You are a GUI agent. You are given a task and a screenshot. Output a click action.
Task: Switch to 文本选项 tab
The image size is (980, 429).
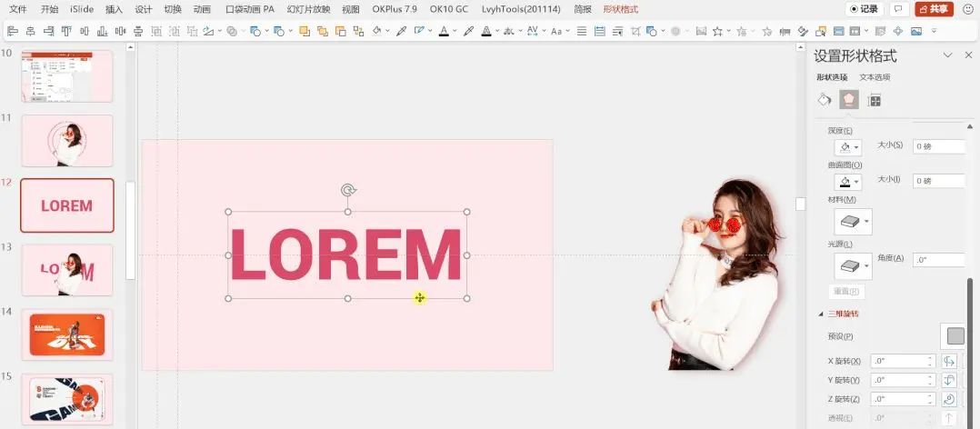(x=875, y=77)
